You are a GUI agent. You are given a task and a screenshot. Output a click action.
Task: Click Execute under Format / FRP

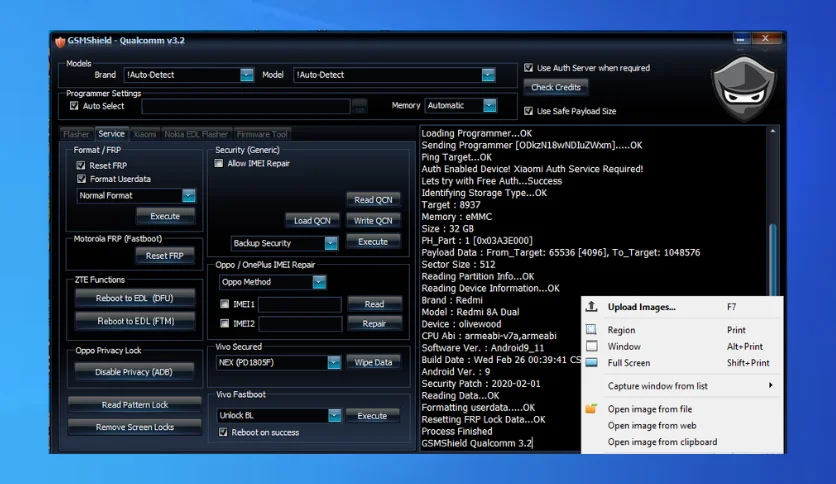click(165, 216)
